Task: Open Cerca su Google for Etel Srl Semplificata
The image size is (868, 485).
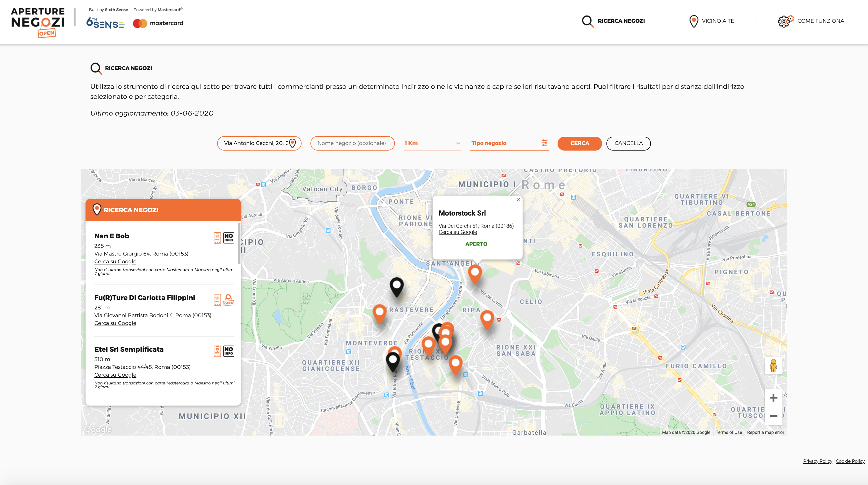Action: click(x=115, y=375)
